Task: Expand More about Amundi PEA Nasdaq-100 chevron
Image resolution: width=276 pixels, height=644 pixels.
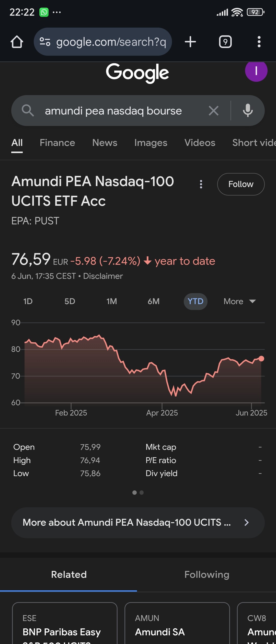Action: pos(247,523)
